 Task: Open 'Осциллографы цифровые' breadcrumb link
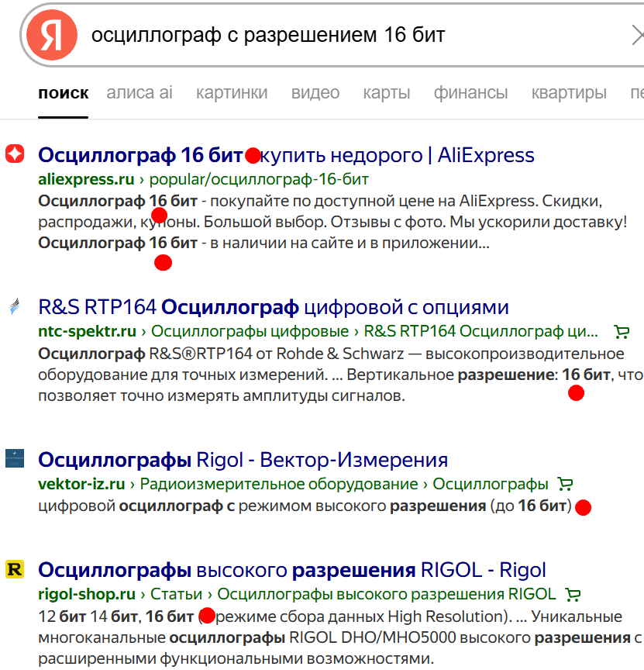250,332
